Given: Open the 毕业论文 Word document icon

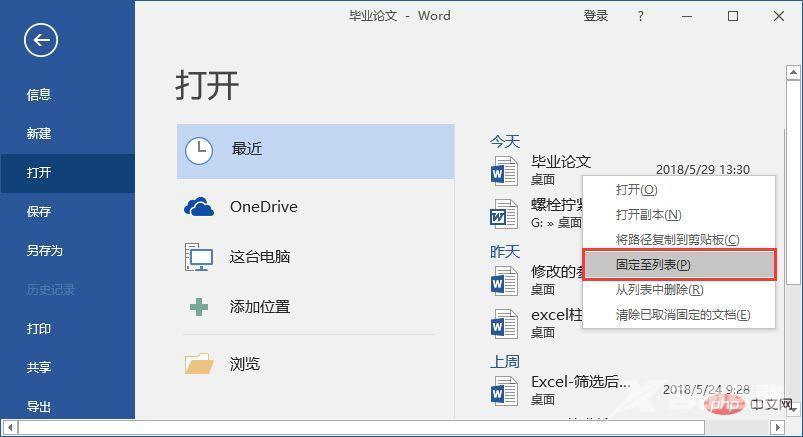Looking at the screenshot, I should click(504, 172).
